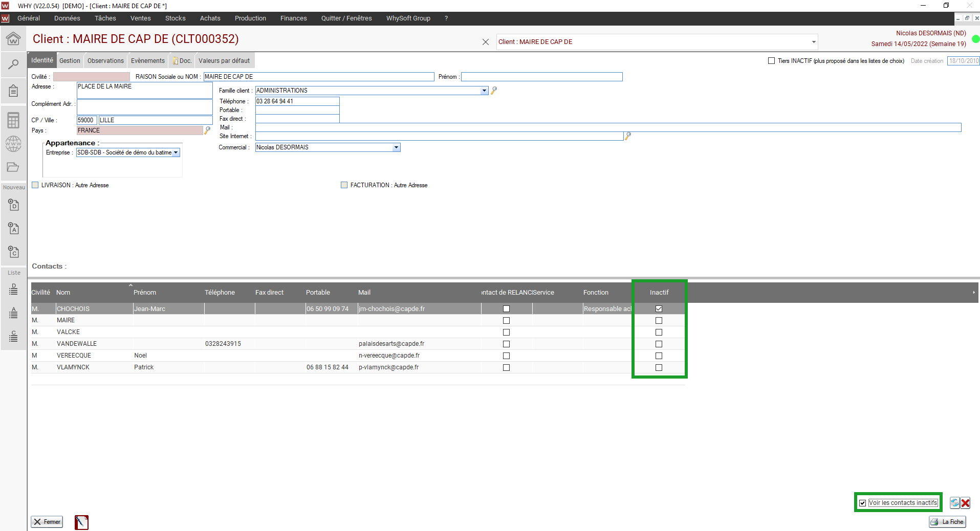Click the Prénom input field

(x=542, y=77)
